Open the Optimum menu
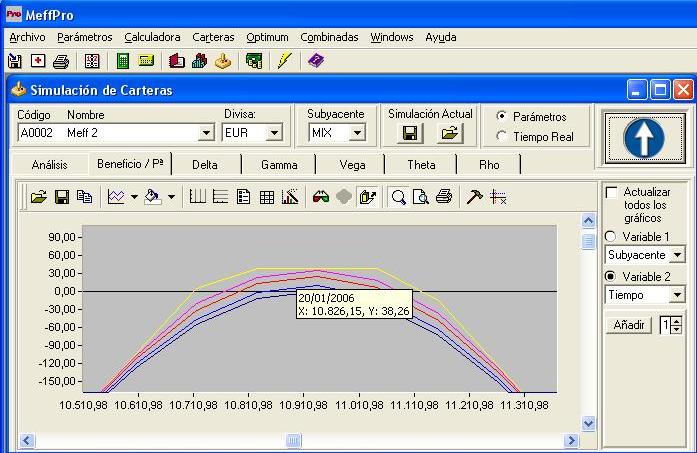Viewport: 697px width, 453px height. click(268, 37)
